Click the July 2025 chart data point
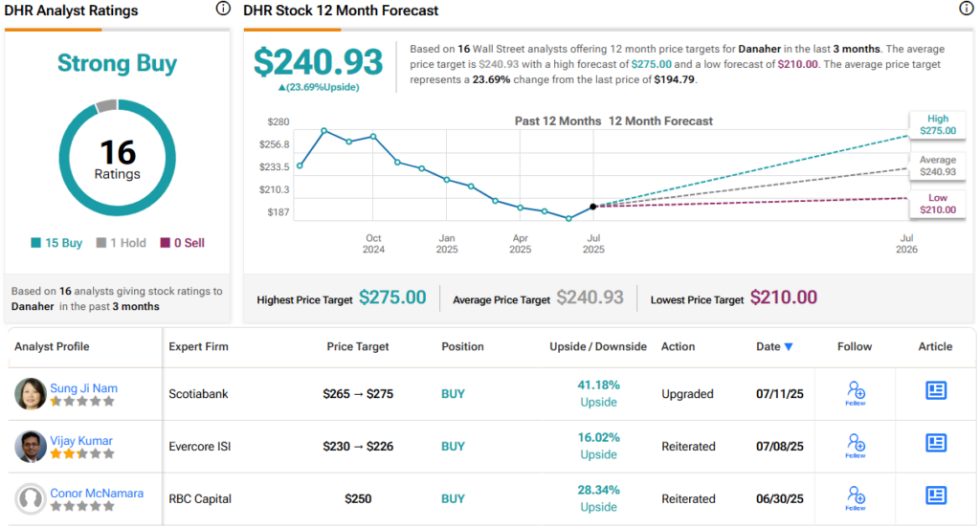 tap(593, 207)
